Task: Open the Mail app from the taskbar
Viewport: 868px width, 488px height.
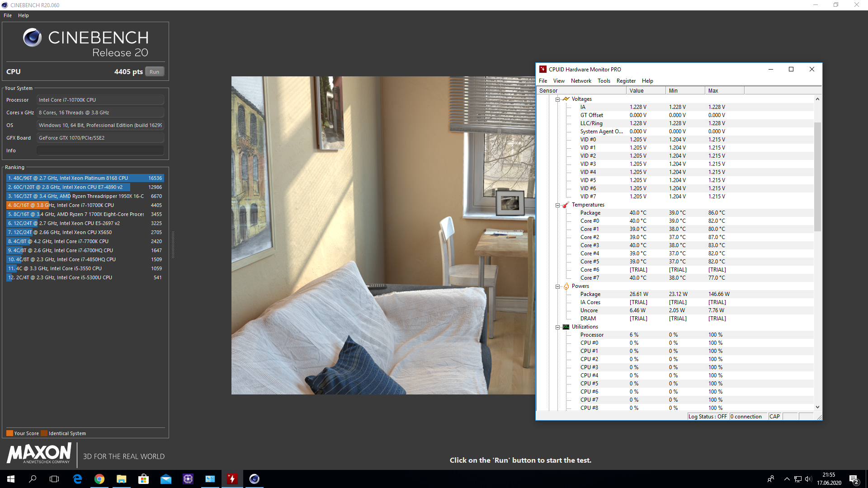Action: pos(166,479)
